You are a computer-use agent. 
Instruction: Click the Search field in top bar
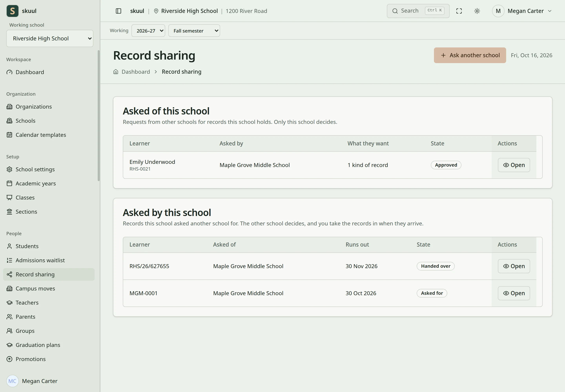pyautogui.click(x=418, y=11)
